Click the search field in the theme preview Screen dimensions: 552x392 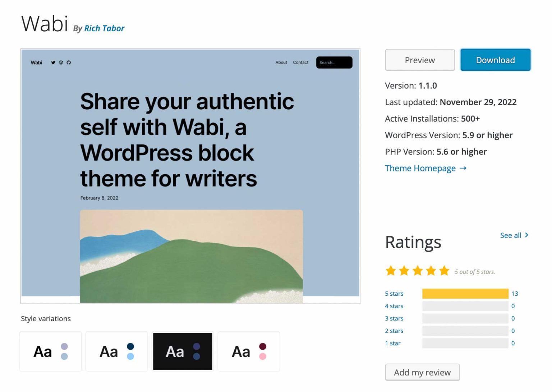click(333, 62)
